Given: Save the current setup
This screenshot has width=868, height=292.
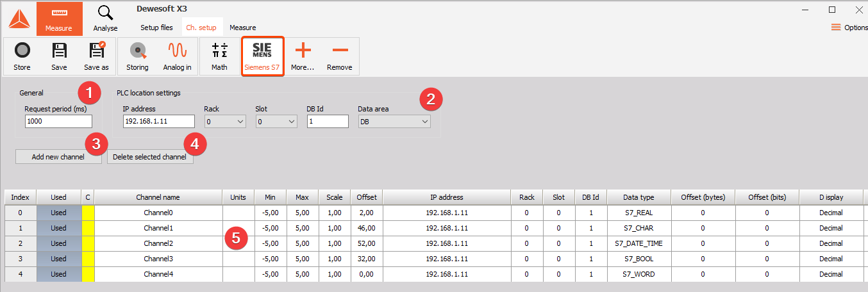Looking at the screenshot, I should click(59, 56).
